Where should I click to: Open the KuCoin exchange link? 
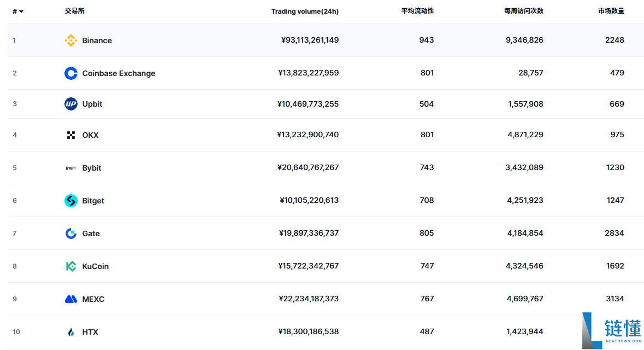[95, 266]
